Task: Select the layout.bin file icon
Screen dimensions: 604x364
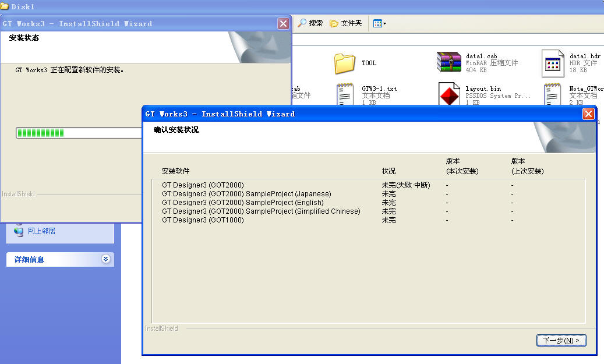Action: (448, 94)
